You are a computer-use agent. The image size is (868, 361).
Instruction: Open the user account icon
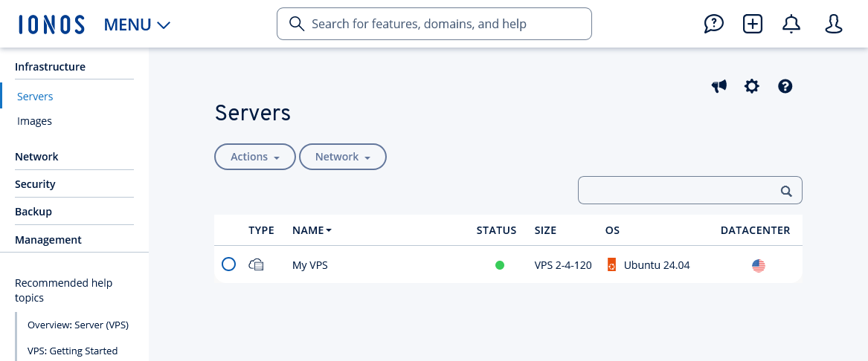click(833, 24)
